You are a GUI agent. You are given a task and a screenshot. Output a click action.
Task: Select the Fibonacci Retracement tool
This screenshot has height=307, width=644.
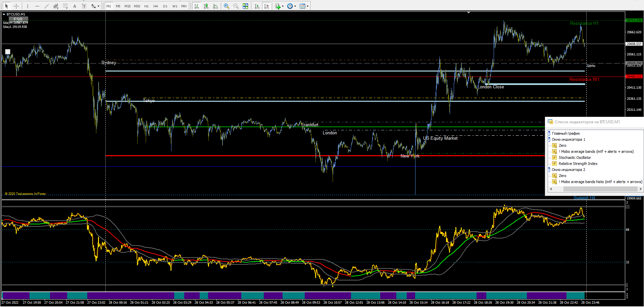click(x=65, y=6)
